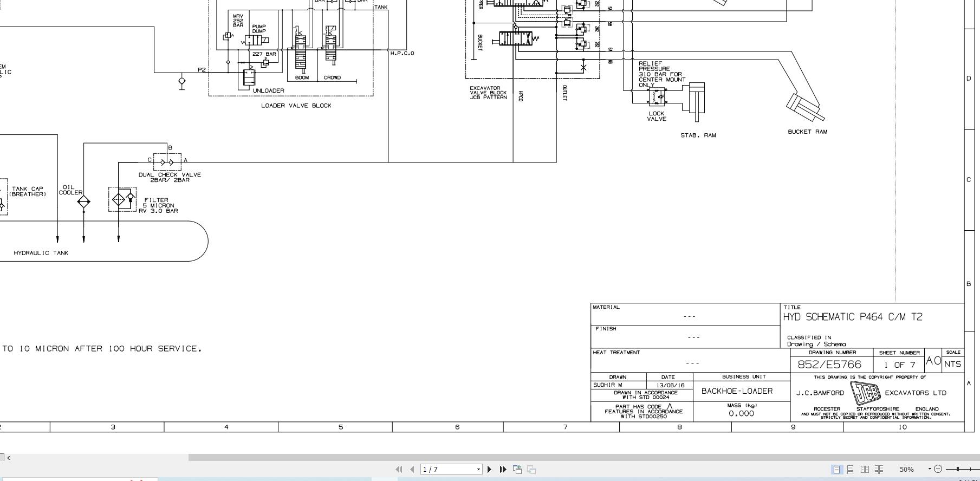Click the sheet number 1 OF 7
Screen dimensions: 980x481
click(899, 365)
